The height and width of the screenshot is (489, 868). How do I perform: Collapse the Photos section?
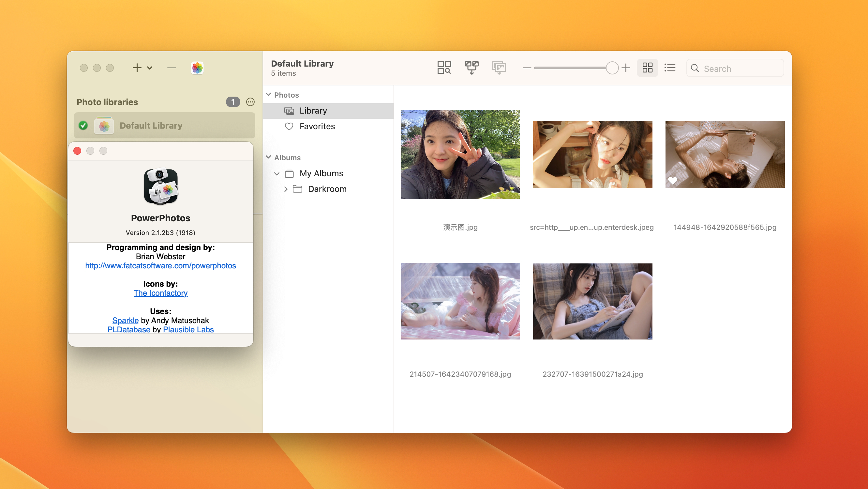coord(269,95)
